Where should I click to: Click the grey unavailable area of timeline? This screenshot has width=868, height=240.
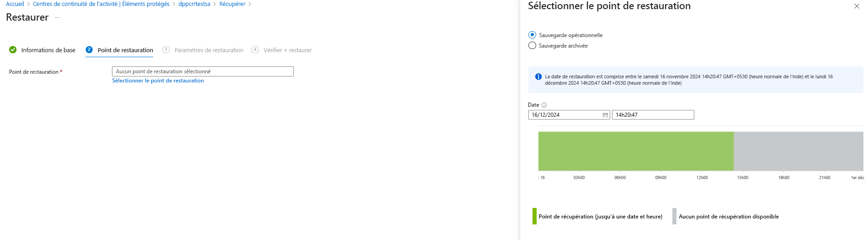click(798, 151)
